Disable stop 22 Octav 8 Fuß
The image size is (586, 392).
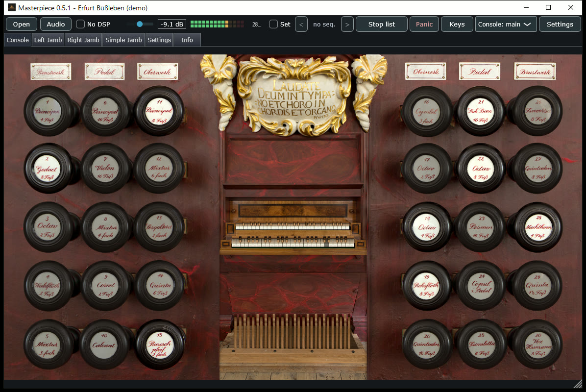tap(481, 169)
